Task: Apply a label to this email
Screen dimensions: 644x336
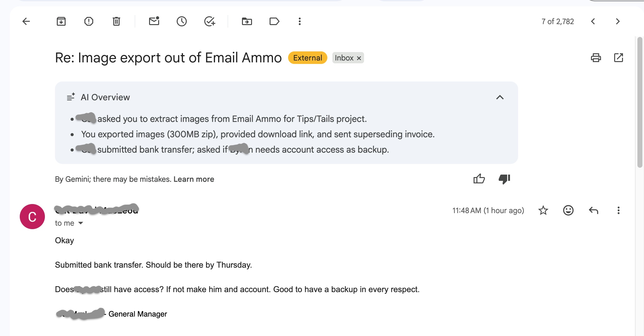Action: [x=274, y=21]
